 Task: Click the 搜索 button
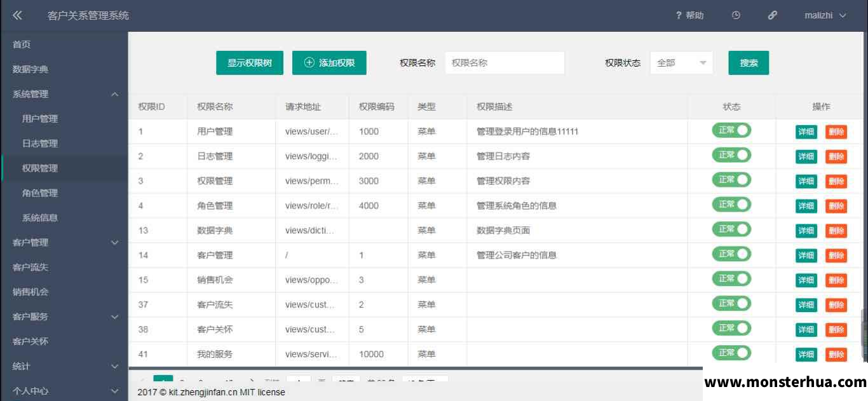tap(749, 63)
